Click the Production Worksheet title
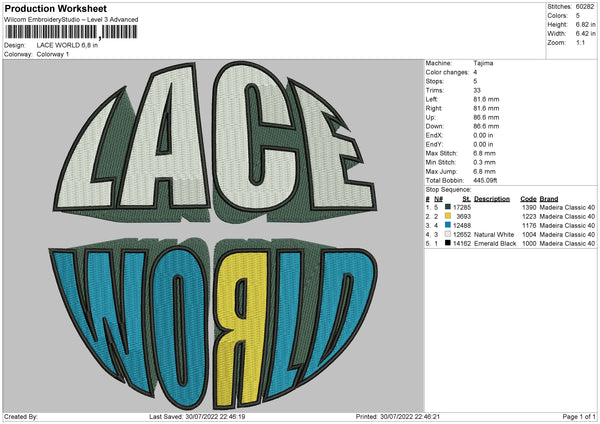600x424 pixels. click(56, 8)
